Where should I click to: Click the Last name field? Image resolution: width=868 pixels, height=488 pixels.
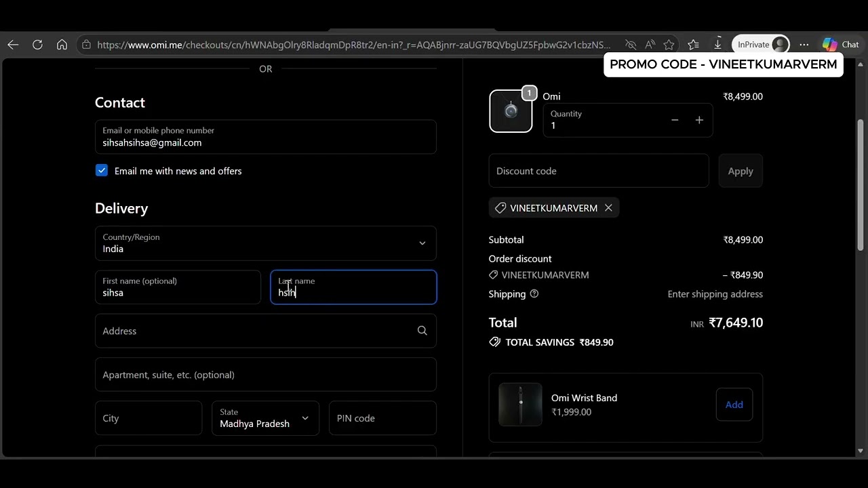coord(353,287)
